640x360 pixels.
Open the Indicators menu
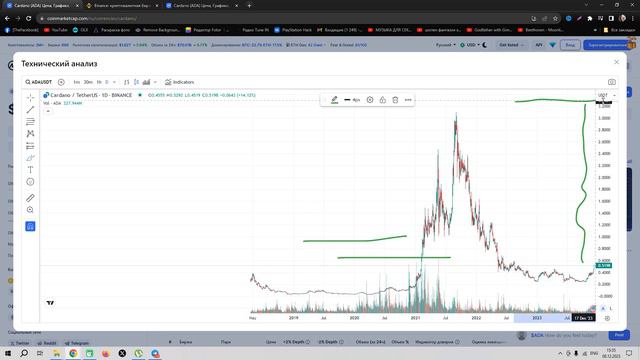[x=179, y=82]
